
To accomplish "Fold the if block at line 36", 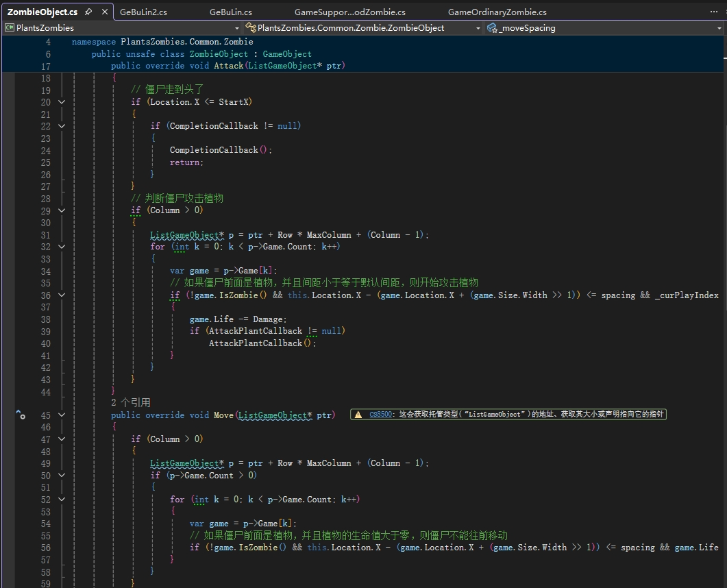I will [62, 295].
